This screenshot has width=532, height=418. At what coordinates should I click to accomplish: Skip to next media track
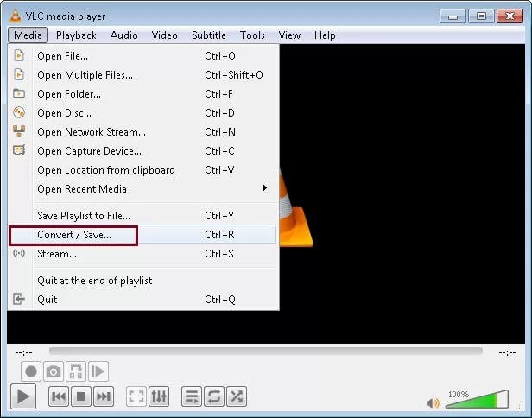104,396
